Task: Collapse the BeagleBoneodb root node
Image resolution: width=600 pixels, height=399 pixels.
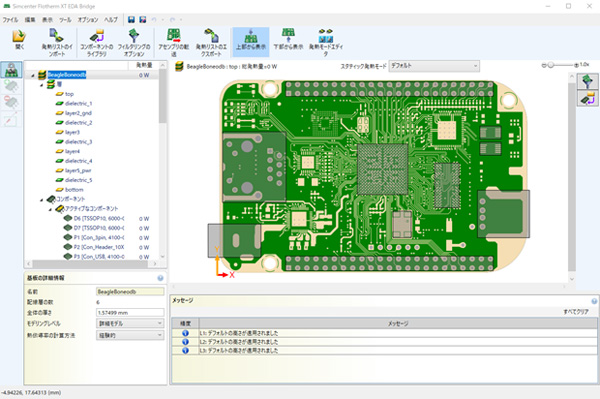Action: point(33,75)
